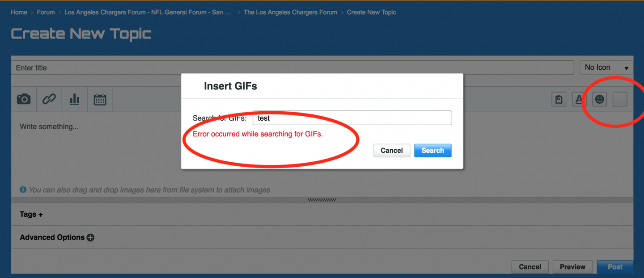Click the Post button
Viewport: 644px width, 278px height.
[615, 267]
